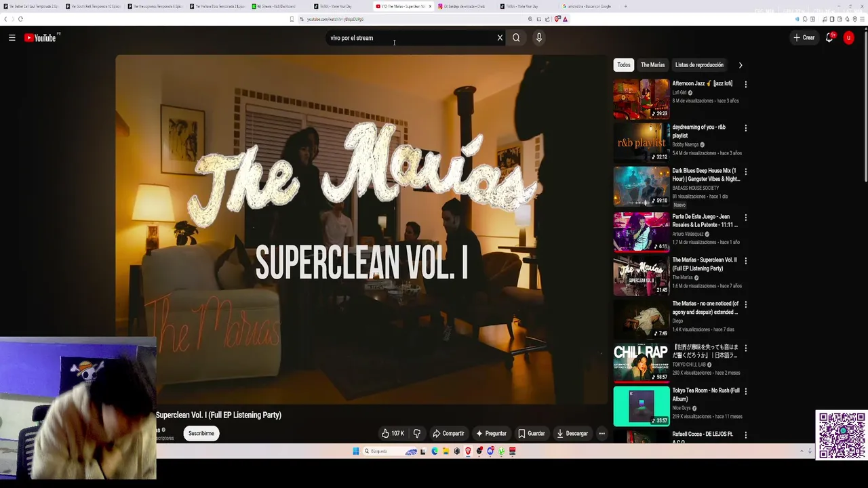Dislike the video with thumbs down
868x488 pixels.
417,434
